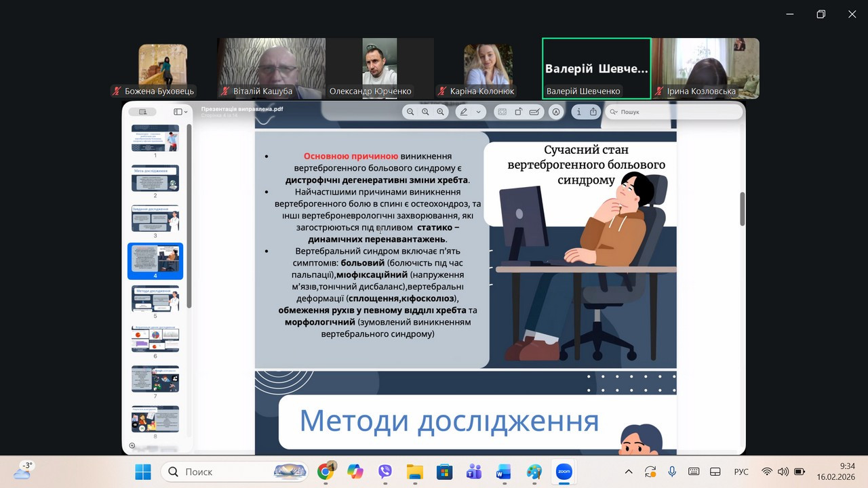This screenshot has height=488, width=868.
Task: Open Microsoft Teams from the taskbar
Action: [x=474, y=472]
